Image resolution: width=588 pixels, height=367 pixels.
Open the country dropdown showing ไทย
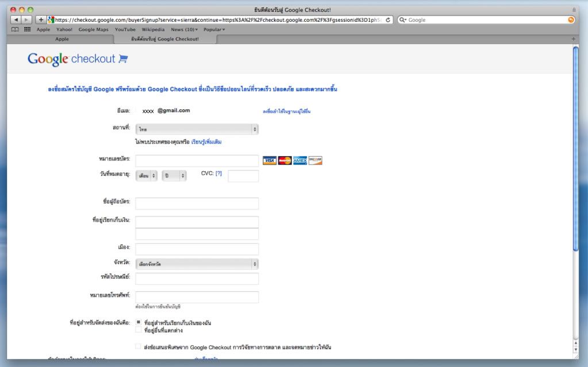[x=197, y=129]
